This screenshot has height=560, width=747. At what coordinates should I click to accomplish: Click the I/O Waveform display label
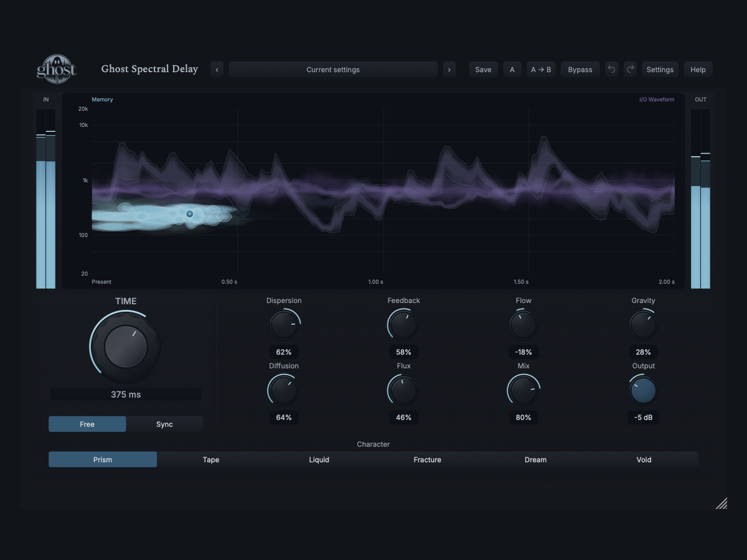pos(657,100)
